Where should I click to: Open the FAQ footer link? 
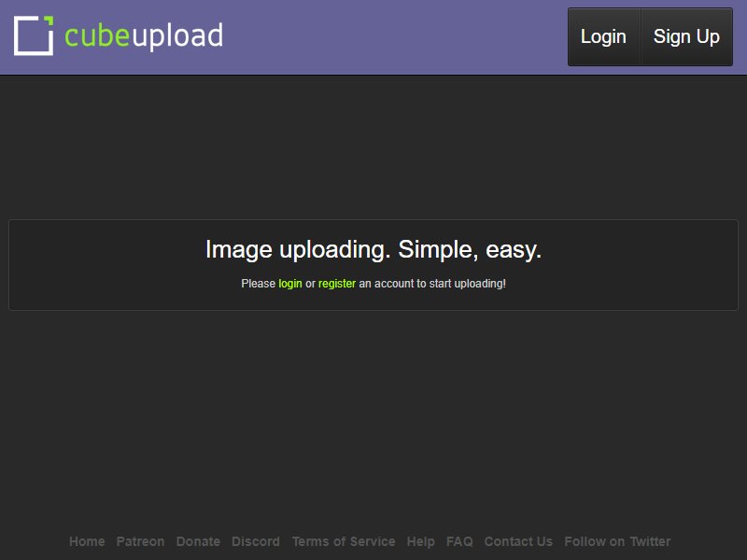(459, 541)
